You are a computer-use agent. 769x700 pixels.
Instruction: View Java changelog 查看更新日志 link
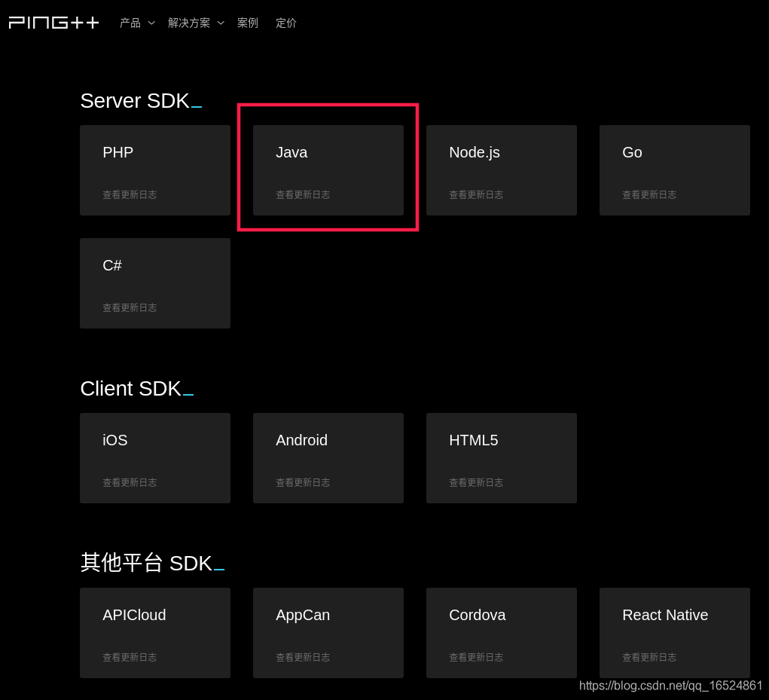[303, 194]
